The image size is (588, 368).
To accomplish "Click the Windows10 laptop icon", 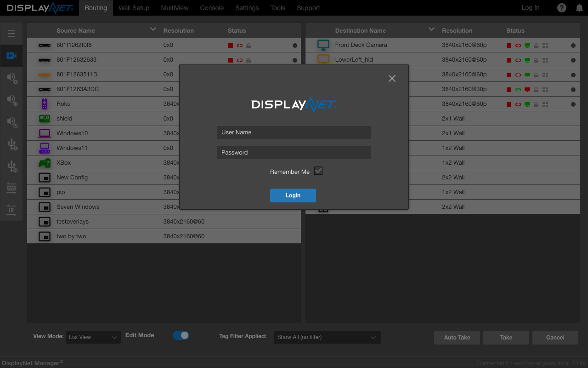I will pyautogui.click(x=45, y=133).
